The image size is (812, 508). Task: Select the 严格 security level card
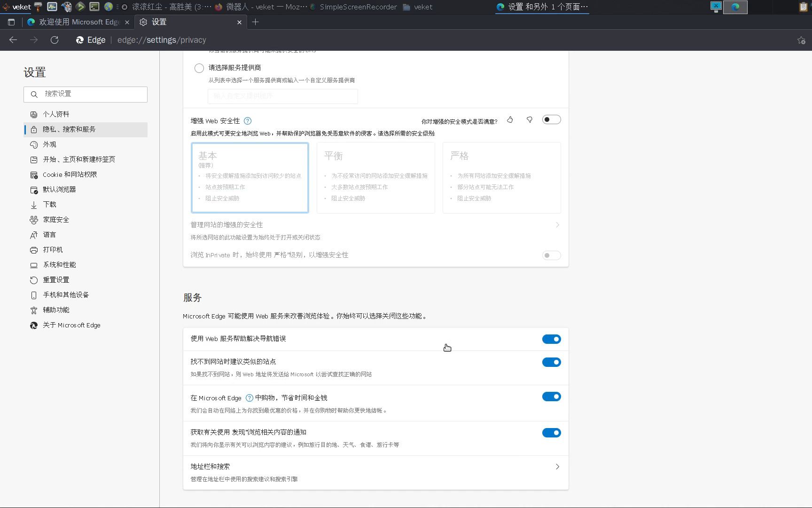(501, 178)
